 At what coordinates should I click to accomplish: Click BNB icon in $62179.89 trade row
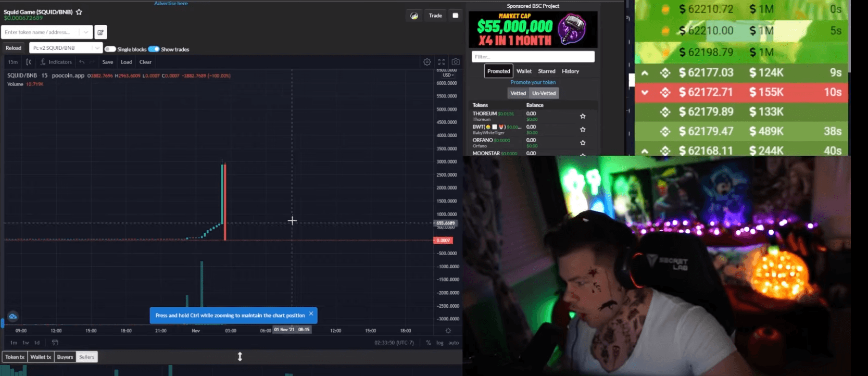coord(665,112)
